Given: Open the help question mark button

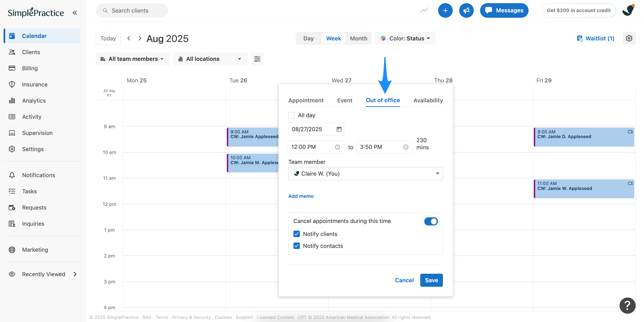Looking at the screenshot, I should coord(627,305).
